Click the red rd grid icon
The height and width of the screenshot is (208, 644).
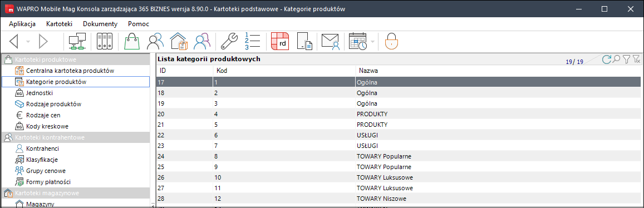pyautogui.click(x=280, y=42)
